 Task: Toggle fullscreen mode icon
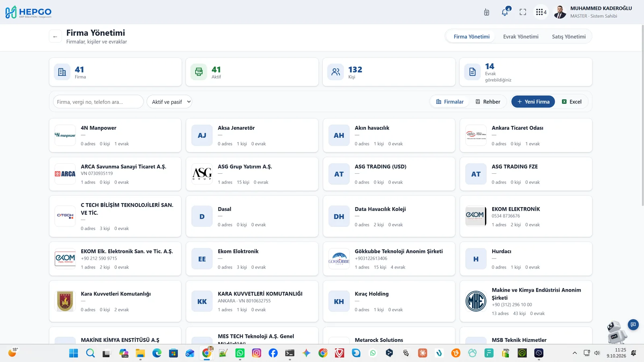click(x=523, y=12)
